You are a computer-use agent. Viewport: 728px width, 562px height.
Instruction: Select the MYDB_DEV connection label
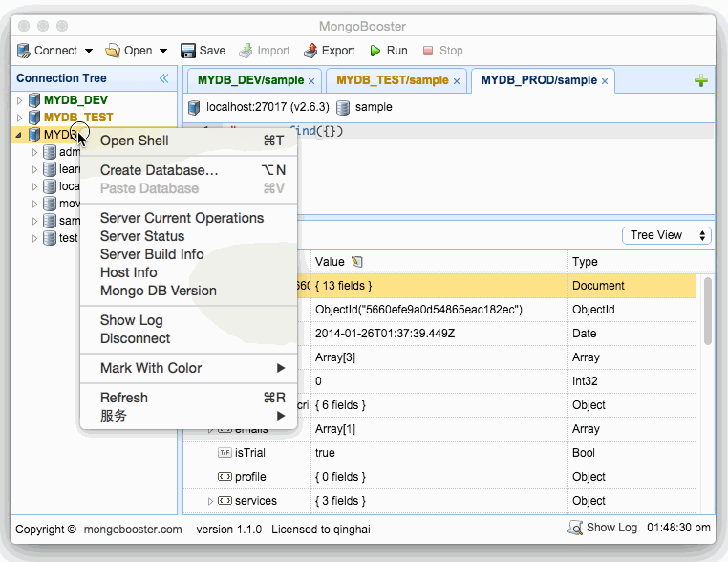coord(75,99)
